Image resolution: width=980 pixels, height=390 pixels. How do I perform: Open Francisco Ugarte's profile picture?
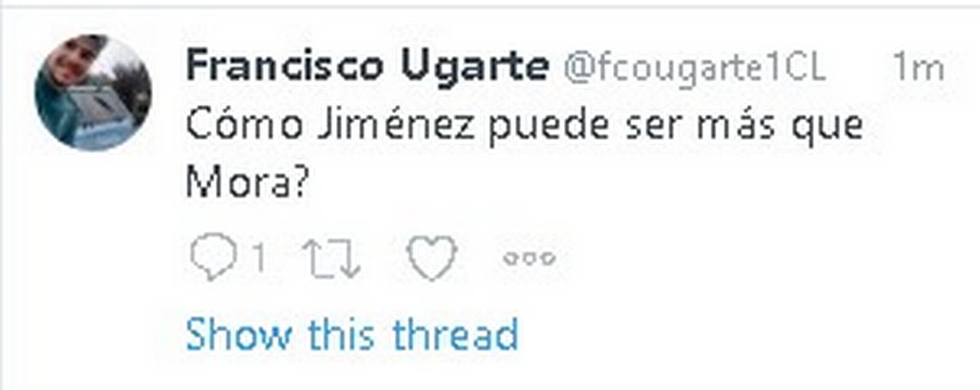tap(93, 93)
